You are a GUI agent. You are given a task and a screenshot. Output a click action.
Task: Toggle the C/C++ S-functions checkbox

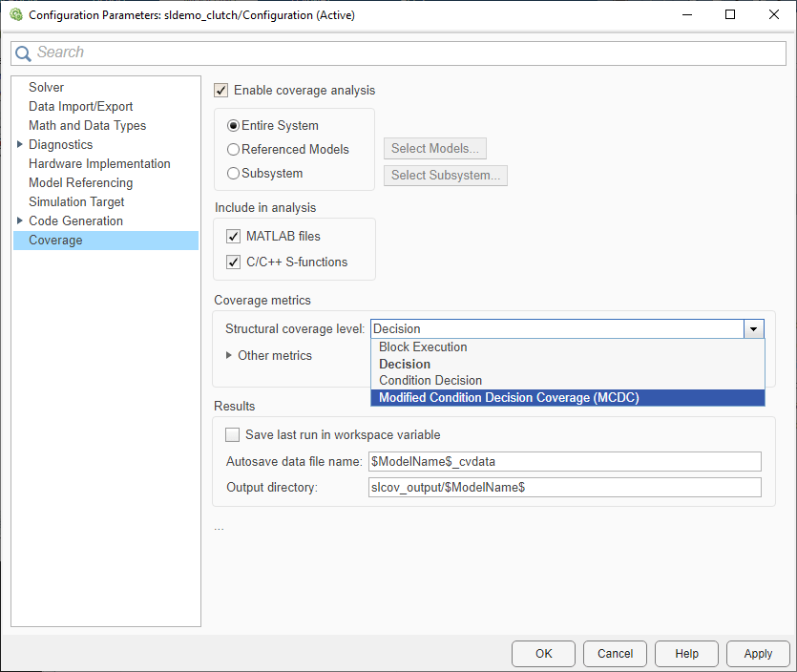click(234, 262)
